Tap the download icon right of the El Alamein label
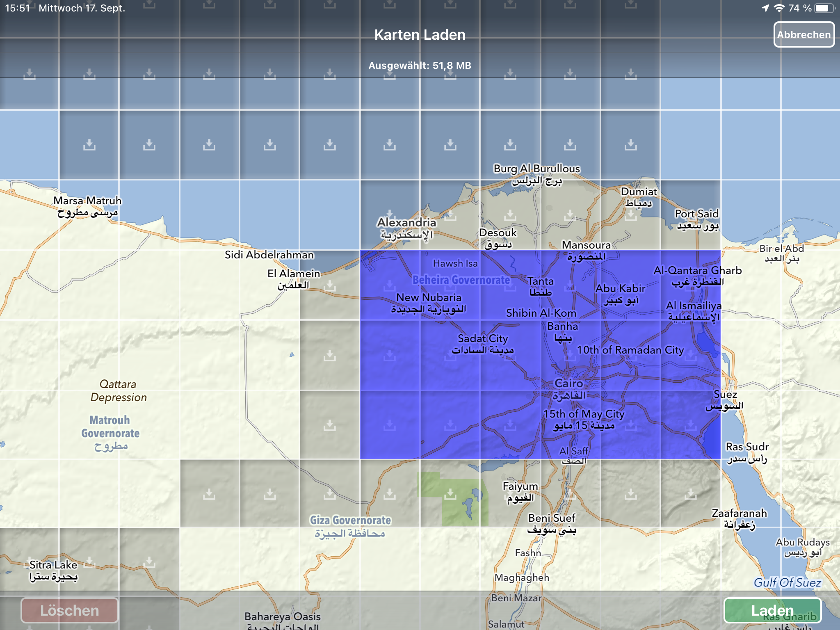Viewport: 840px width, 630px height. (x=330, y=285)
